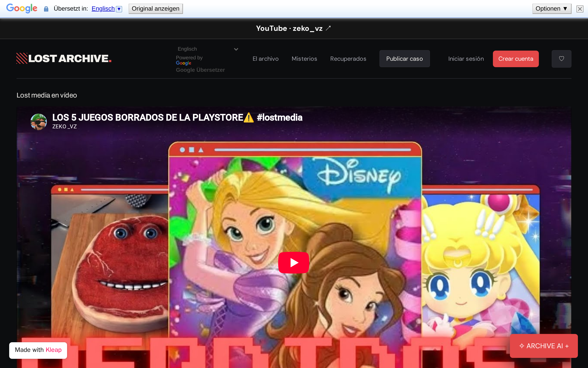Click the external arrow icon after zeko_vz
The image size is (588, 368).
(x=328, y=28)
